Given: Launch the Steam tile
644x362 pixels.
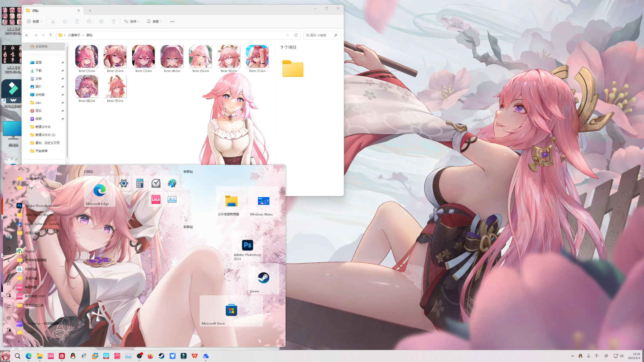Looking at the screenshot, I should tap(263, 278).
